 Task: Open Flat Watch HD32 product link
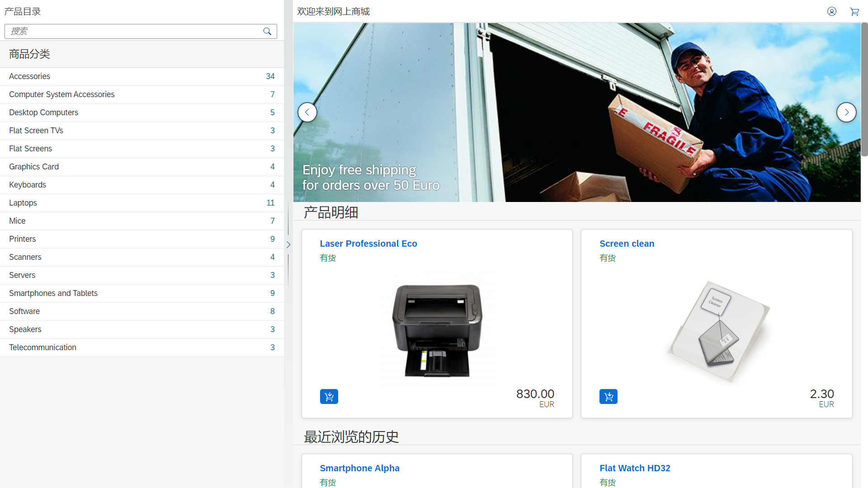pyautogui.click(x=635, y=468)
